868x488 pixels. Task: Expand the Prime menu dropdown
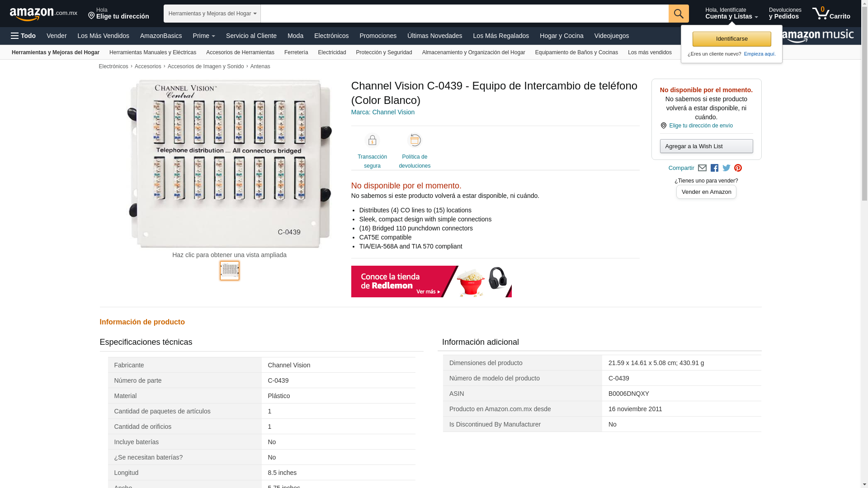(204, 36)
